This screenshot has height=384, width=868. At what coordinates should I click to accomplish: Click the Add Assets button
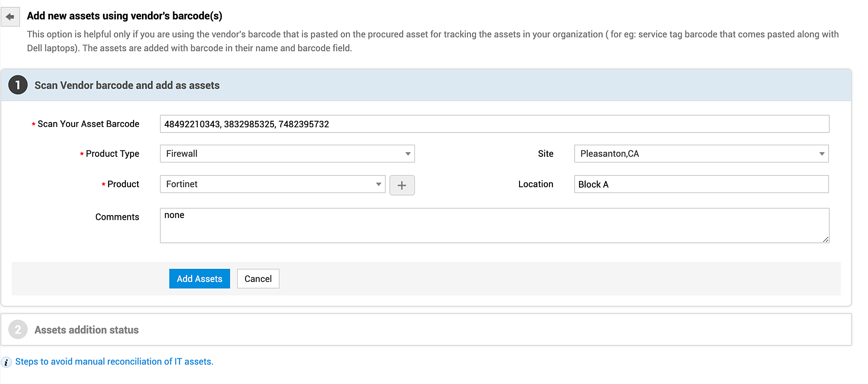click(199, 279)
